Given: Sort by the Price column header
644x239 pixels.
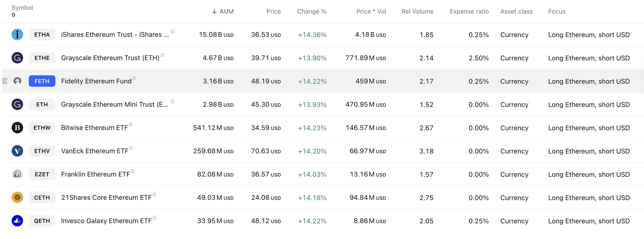Looking at the screenshot, I should coord(273,11).
